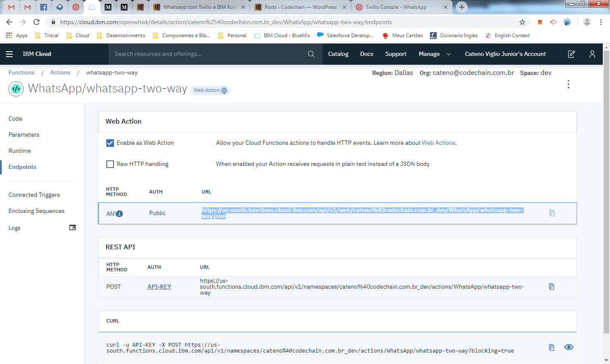Copy the REST API URL

point(552,287)
